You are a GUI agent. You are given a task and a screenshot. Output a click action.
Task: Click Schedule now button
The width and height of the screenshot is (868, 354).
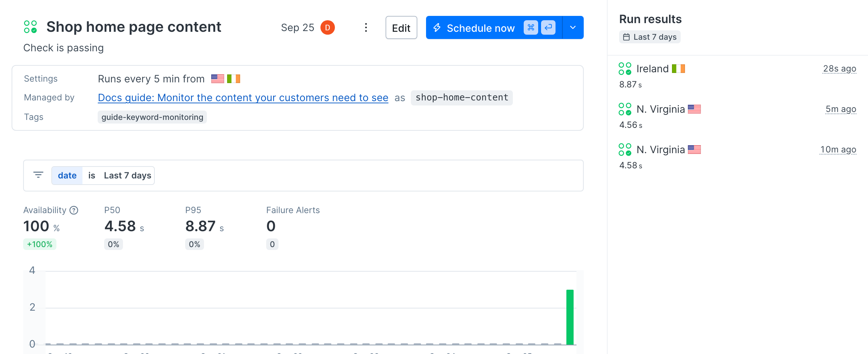[x=494, y=27]
